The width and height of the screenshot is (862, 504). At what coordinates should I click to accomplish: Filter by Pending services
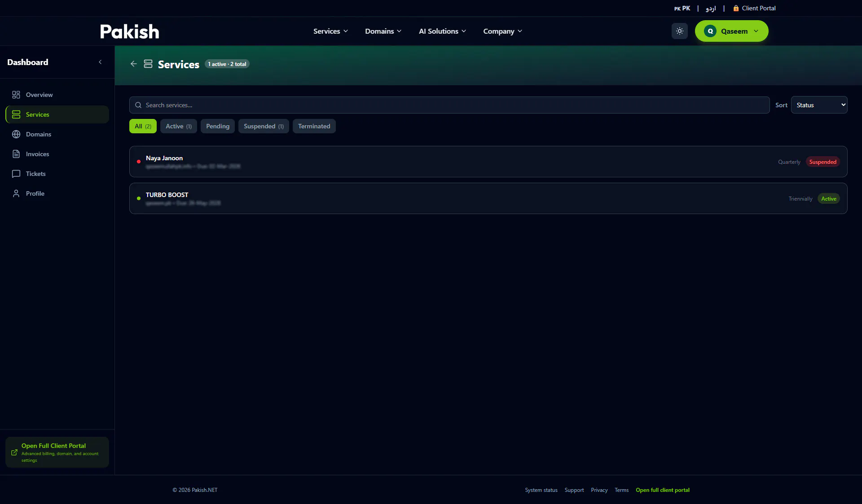(x=218, y=126)
